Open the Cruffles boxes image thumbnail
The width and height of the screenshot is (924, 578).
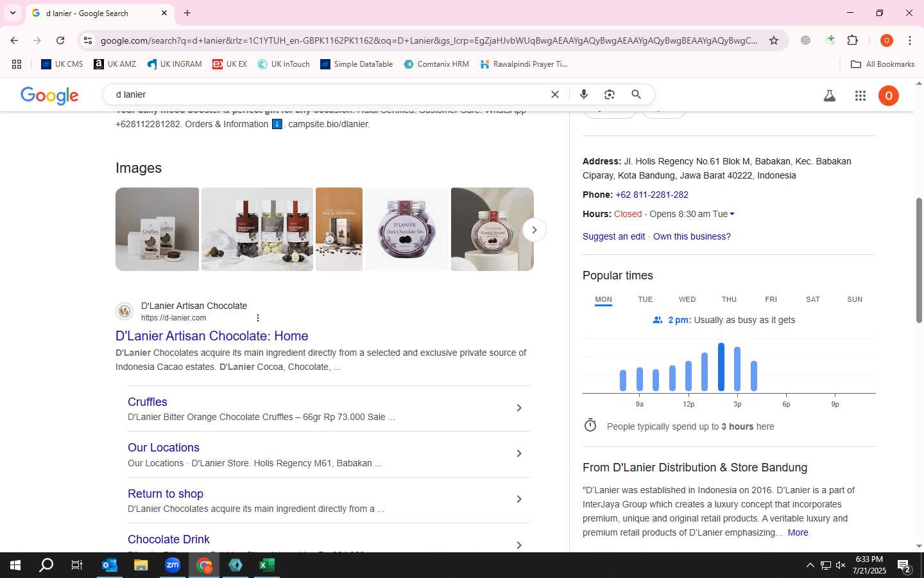(x=157, y=229)
